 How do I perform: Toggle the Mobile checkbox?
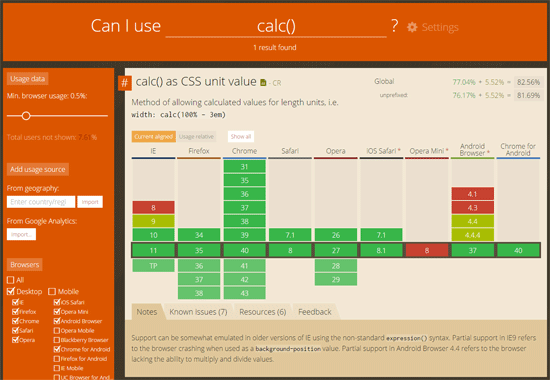52,291
